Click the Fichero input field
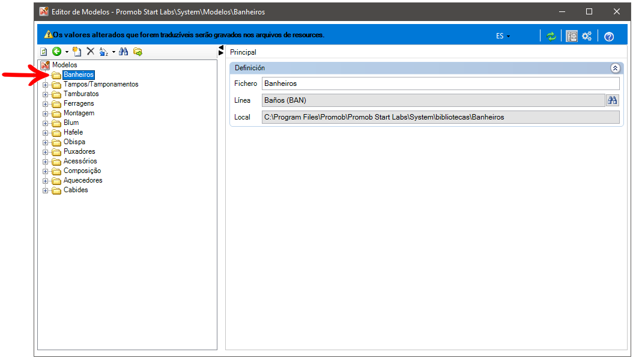636x364 pixels. [440, 83]
